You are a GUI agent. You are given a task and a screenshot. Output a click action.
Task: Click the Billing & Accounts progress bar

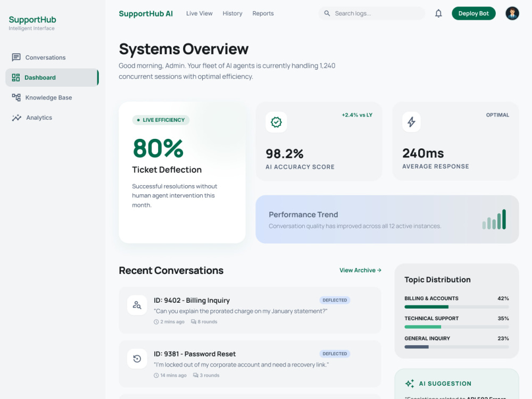(x=456, y=307)
